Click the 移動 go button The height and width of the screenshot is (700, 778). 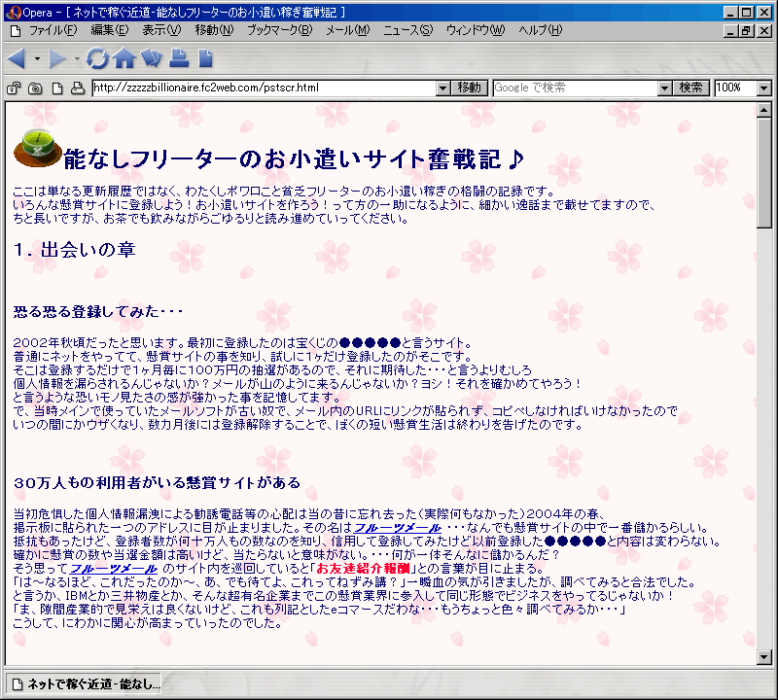click(470, 88)
